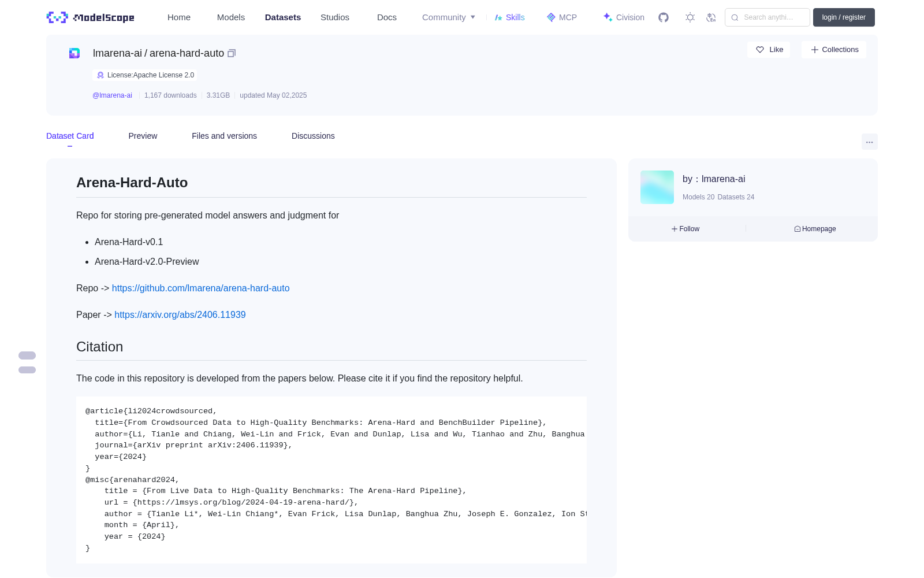The image size is (924, 578).
Task: Click the 'Datasets 24' count
Action: point(736,197)
